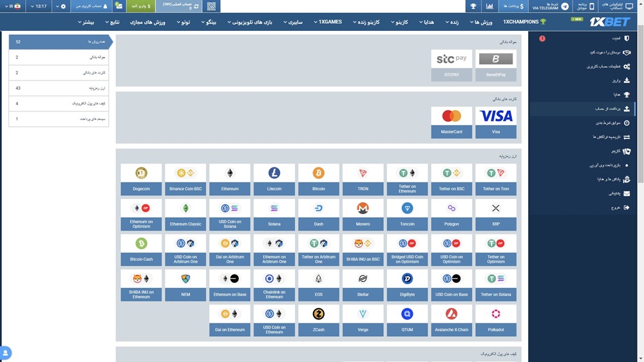
Task: Select the Bitcoin withdrawal tile
Action: pyautogui.click(x=318, y=179)
